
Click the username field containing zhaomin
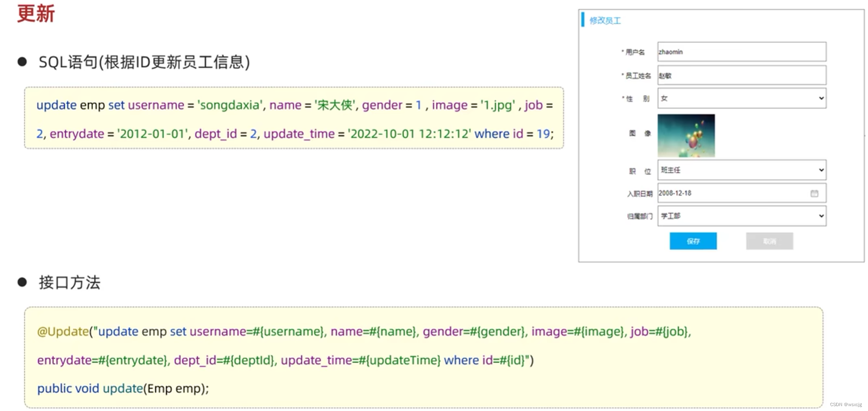741,52
